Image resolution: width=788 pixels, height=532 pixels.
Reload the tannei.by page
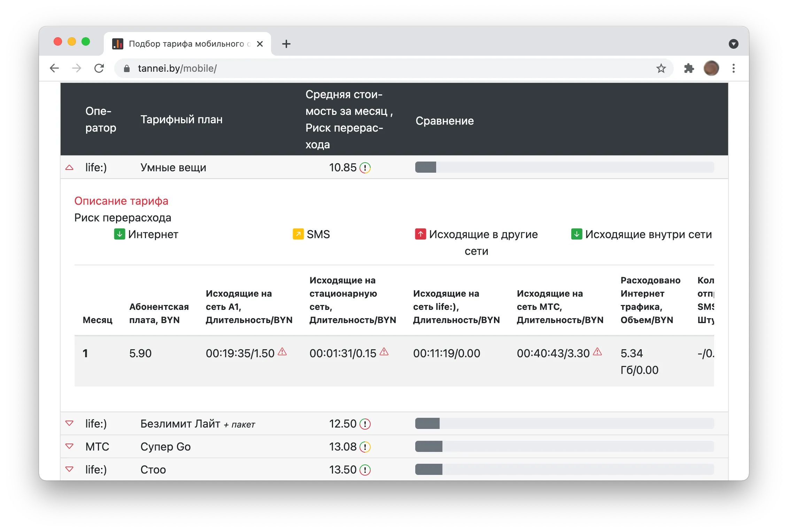click(x=99, y=68)
